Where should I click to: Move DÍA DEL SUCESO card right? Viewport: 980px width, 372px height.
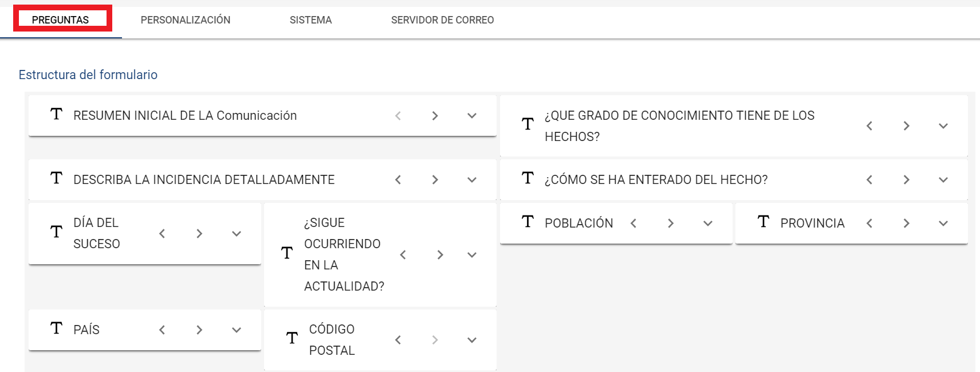coord(199,233)
